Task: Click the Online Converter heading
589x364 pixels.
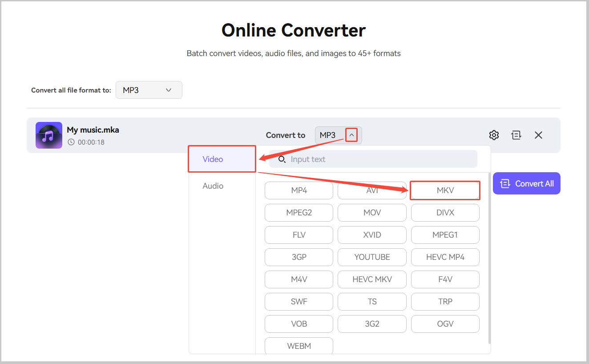Action: pyautogui.click(x=294, y=30)
